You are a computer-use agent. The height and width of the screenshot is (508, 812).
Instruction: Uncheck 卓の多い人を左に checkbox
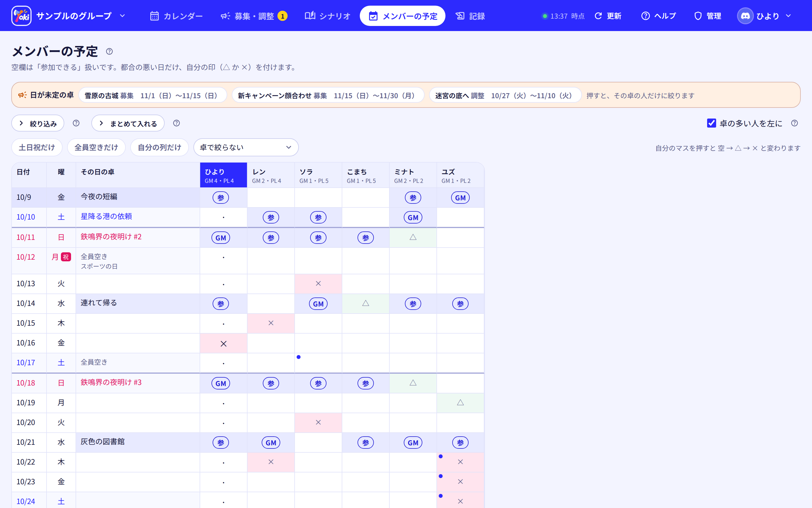point(711,123)
